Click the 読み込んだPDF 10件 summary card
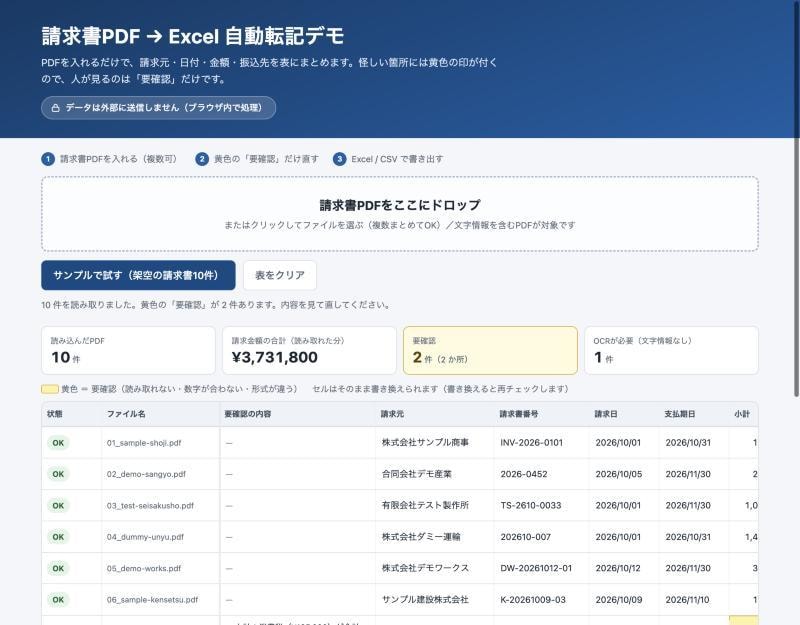 click(x=128, y=351)
